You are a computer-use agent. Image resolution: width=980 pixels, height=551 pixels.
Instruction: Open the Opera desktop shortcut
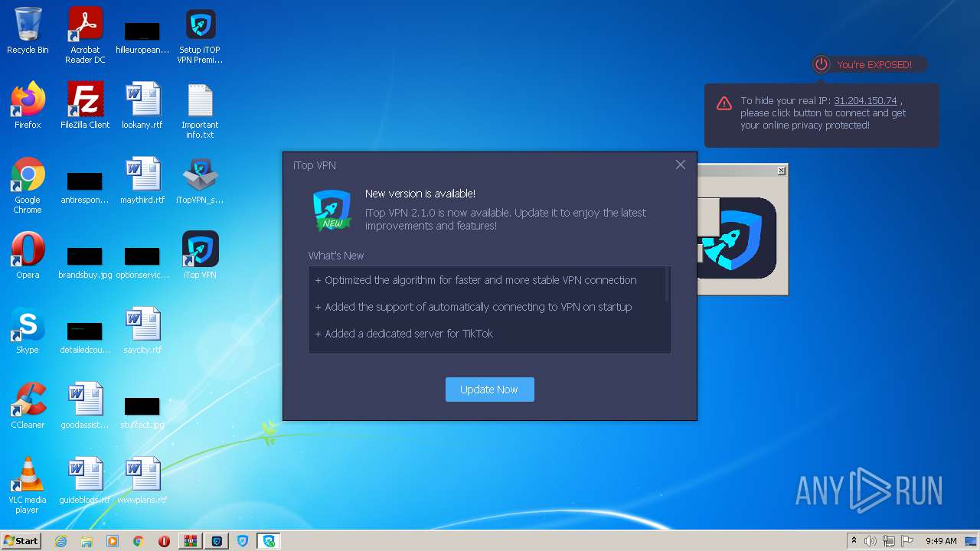pyautogui.click(x=28, y=256)
